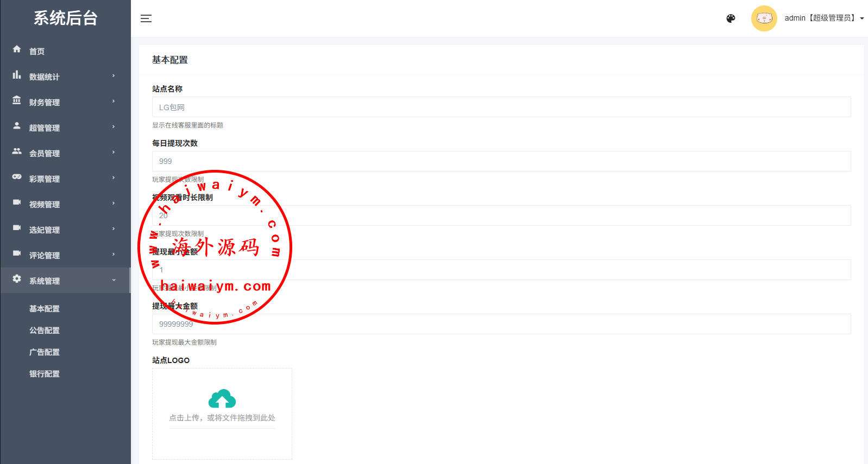Click the 系统后台 title link
Image resolution: width=868 pixels, height=464 pixels.
tap(65, 18)
